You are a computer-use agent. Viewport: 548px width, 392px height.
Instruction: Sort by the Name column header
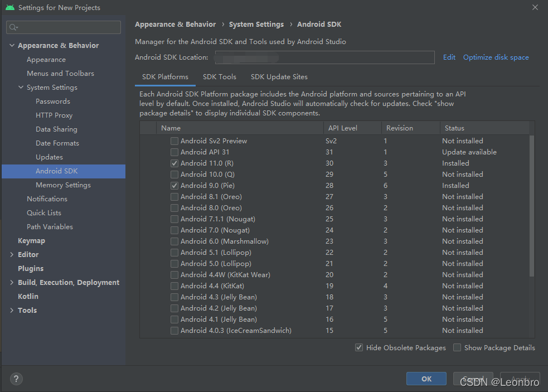(240, 128)
